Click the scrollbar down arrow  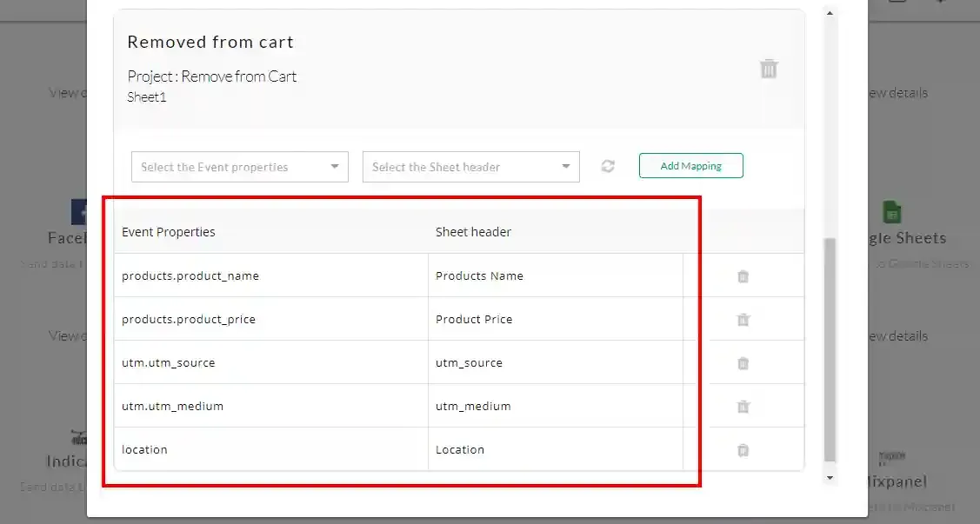[830, 478]
